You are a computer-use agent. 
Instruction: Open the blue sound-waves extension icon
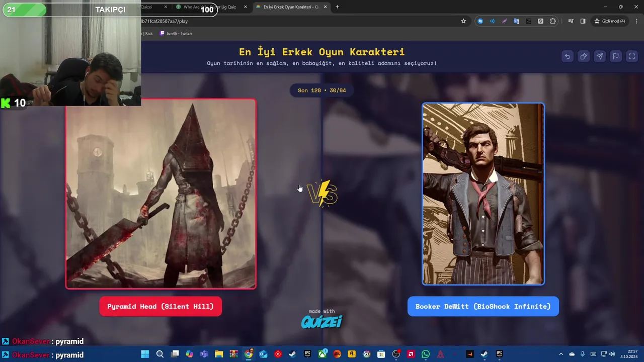[x=492, y=21]
